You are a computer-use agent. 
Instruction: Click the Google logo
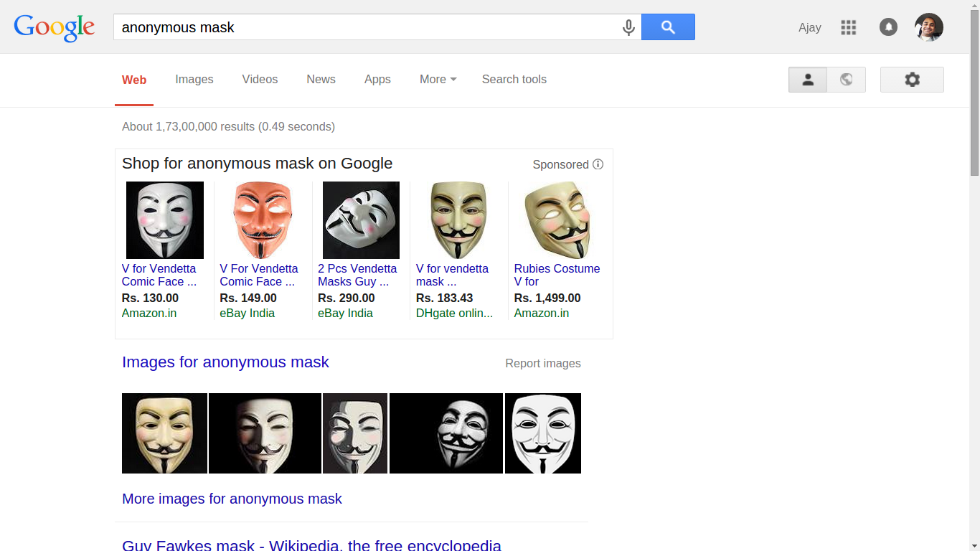tap(55, 28)
